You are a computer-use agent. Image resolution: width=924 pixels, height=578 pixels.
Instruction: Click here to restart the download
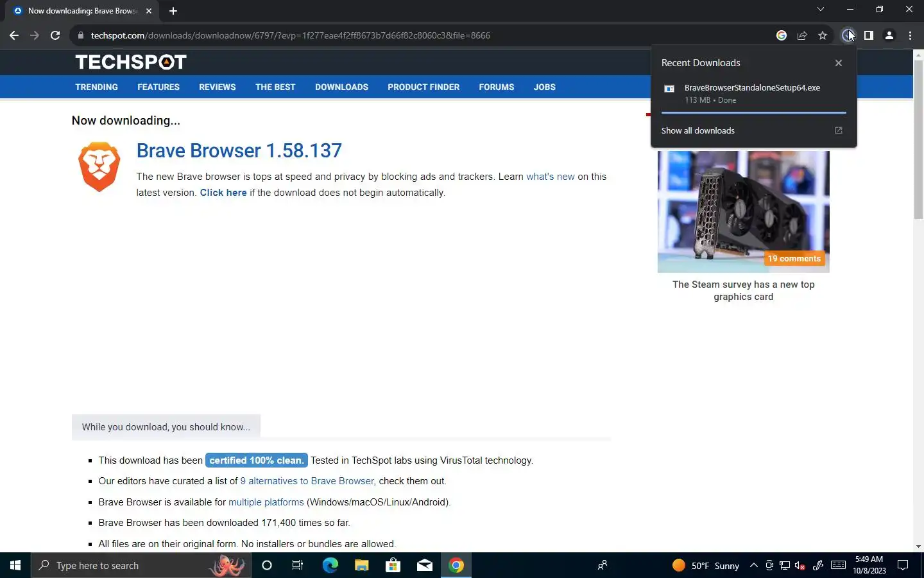pyautogui.click(x=223, y=193)
